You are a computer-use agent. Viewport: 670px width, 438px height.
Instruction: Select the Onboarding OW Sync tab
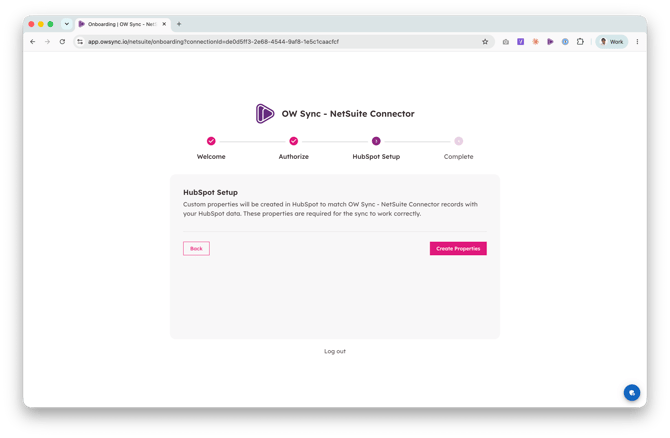pos(122,24)
